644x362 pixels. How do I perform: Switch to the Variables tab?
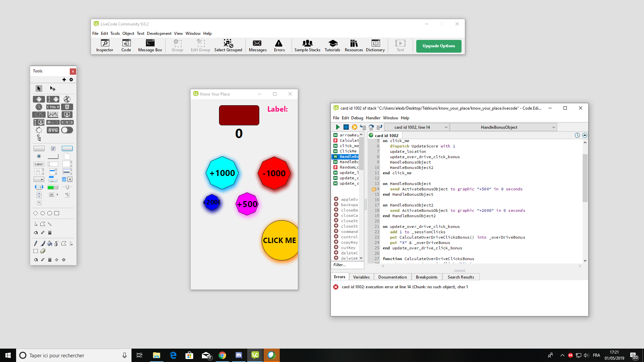pyautogui.click(x=361, y=277)
